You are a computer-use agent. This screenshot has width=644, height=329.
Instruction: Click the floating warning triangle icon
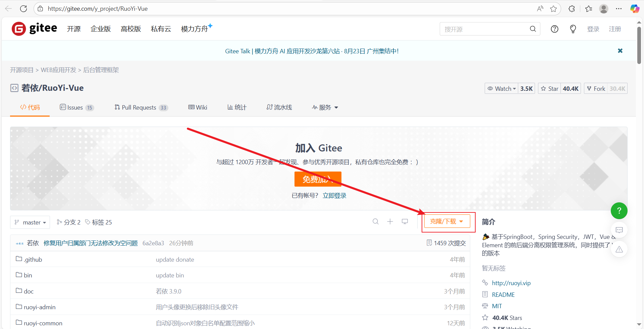(x=619, y=249)
